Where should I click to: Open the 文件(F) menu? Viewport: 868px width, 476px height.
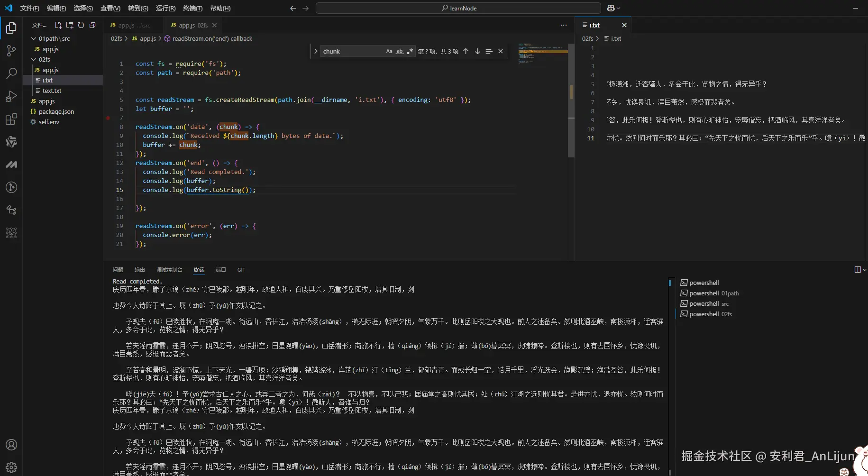(x=30, y=8)
